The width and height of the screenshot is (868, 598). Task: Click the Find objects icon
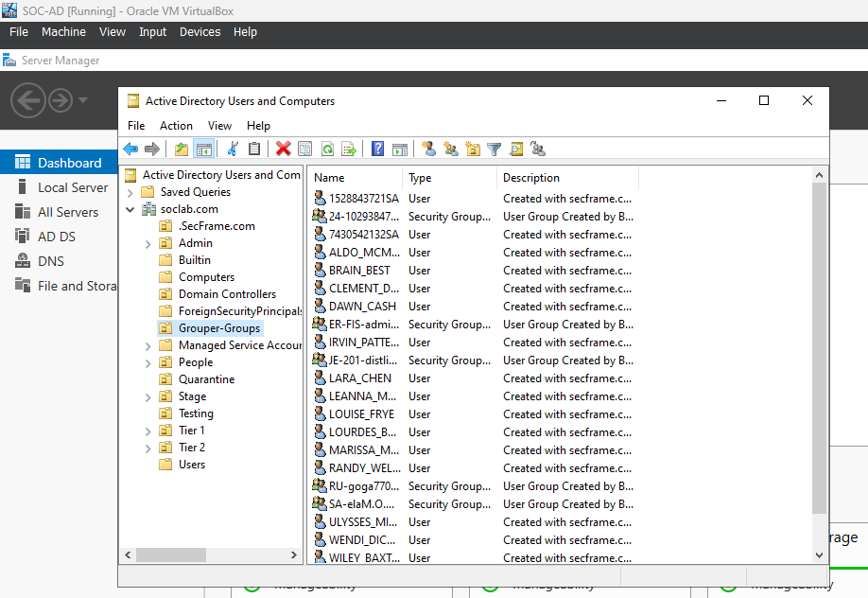click(x=516, y=149)
